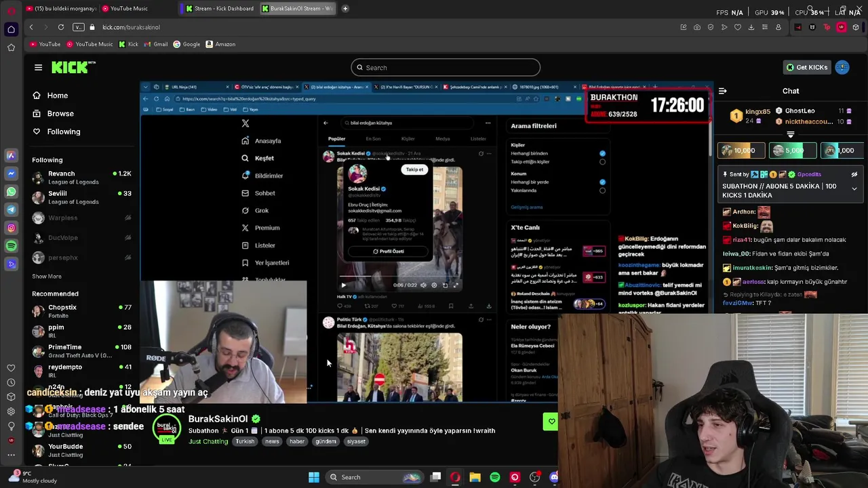Open Kick bookmark in bookmarks bar
The image size is (868, 488).
click(129, 44)
